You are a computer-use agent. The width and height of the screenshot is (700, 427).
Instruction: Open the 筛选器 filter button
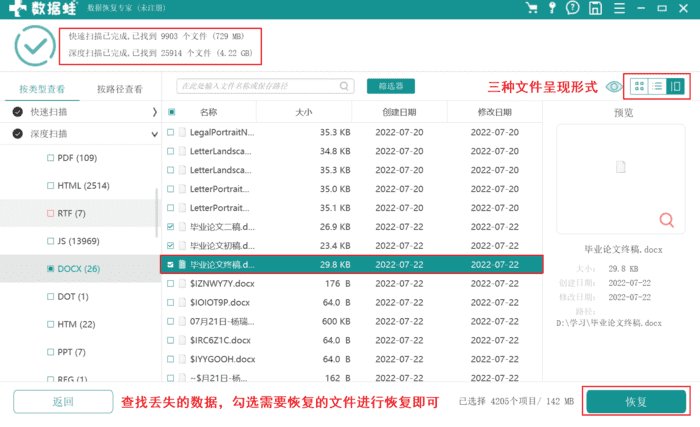(391, 86)
